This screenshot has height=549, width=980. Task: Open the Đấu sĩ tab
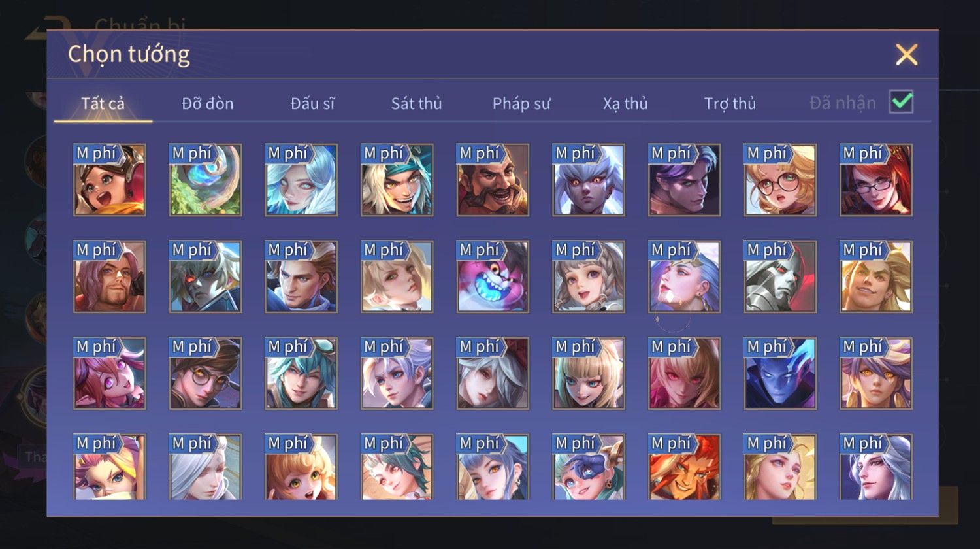(312, 103)
